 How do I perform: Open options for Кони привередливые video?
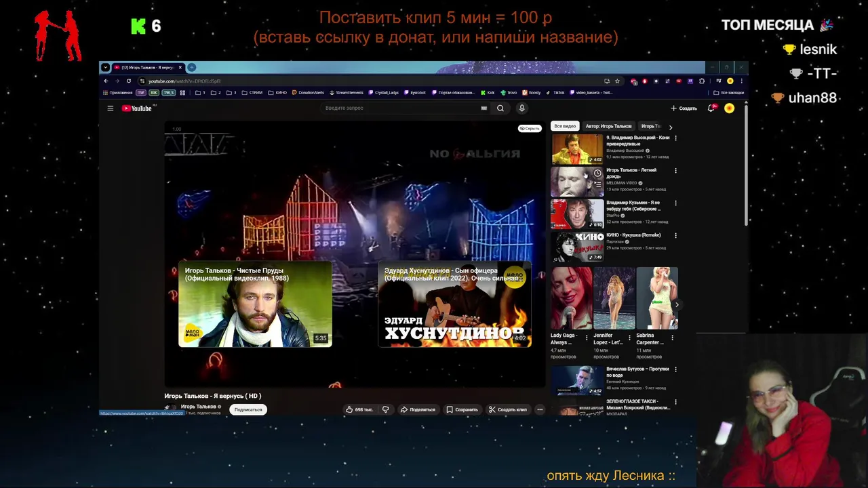[675, 138]
